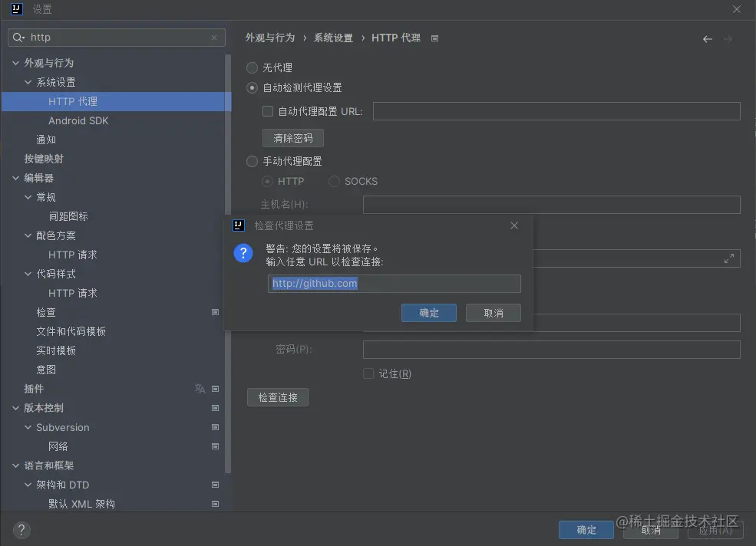Collapse the 外观与行为 tree node
756x546 pixels.
(16, 63)
